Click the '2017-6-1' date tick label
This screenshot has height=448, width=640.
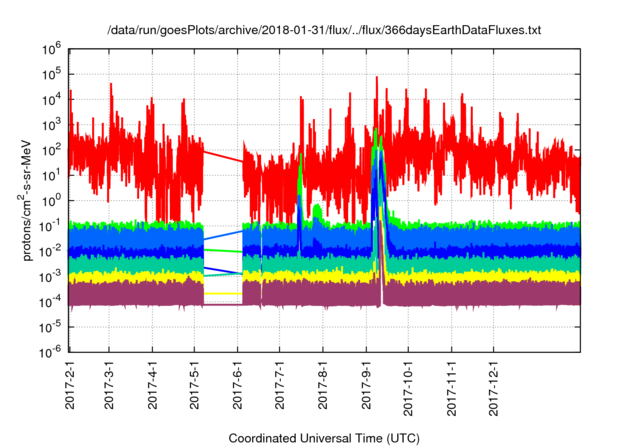pos(238,384)
